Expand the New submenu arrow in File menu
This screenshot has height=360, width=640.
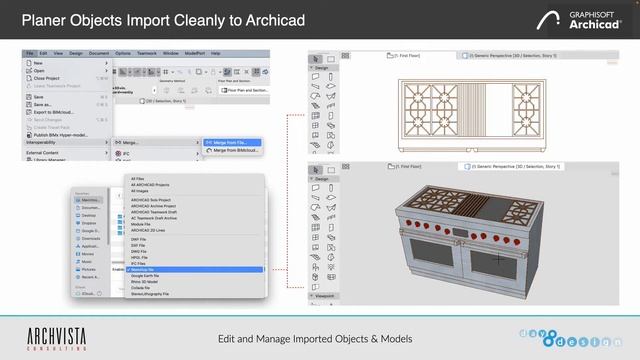click(107, 63)
